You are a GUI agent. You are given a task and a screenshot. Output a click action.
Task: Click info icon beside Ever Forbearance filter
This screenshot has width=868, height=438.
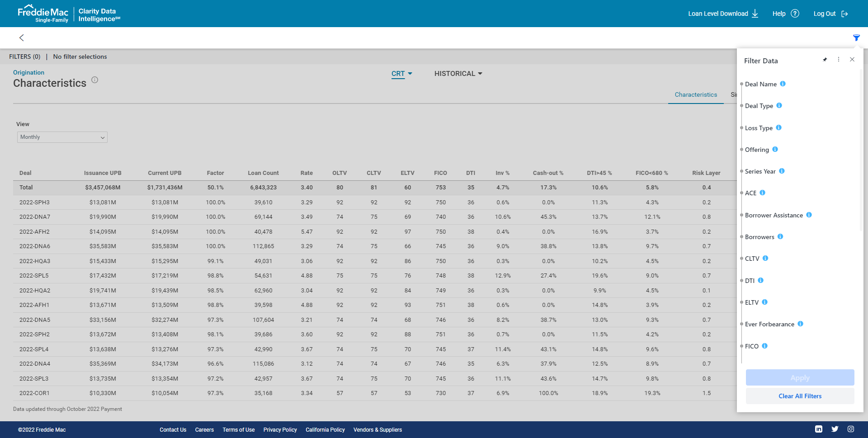(x=800, y=324)
